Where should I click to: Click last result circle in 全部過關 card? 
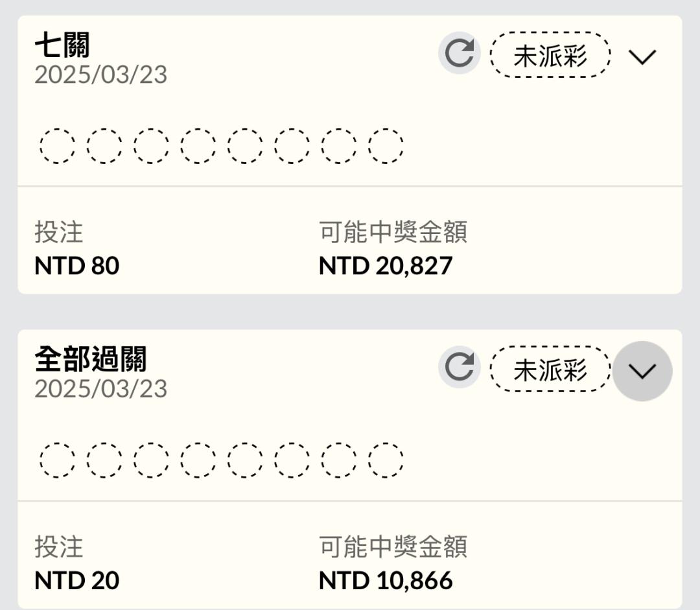386,460
